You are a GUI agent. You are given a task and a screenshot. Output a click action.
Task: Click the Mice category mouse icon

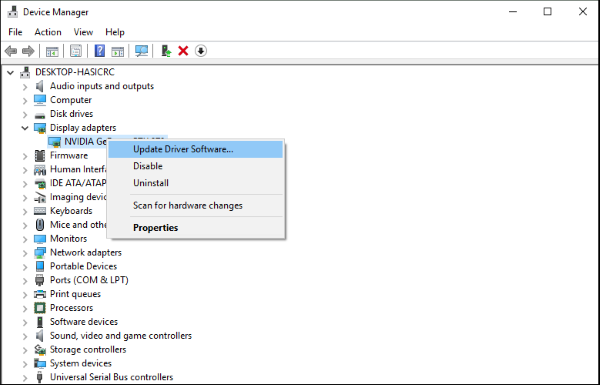point(40,225)
